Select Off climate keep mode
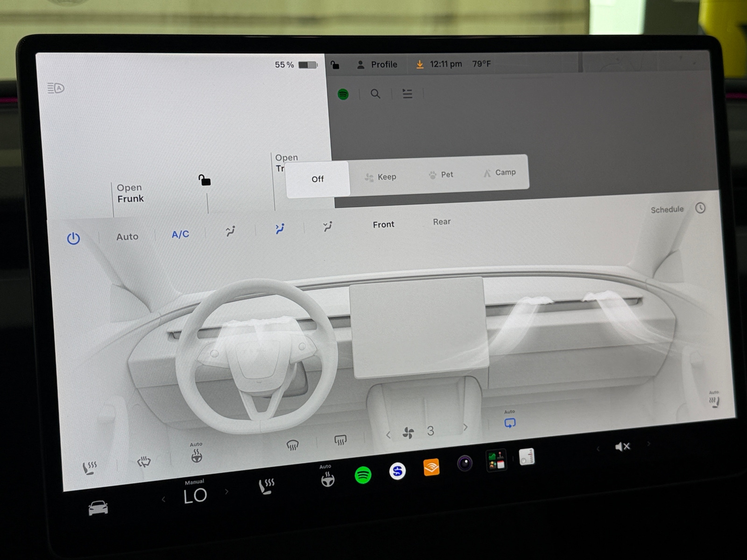The image size is (747, 560). pos(317,179)
